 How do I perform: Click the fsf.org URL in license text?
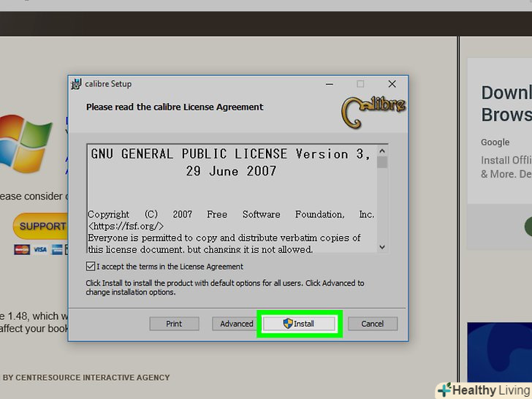click(126, 226)
